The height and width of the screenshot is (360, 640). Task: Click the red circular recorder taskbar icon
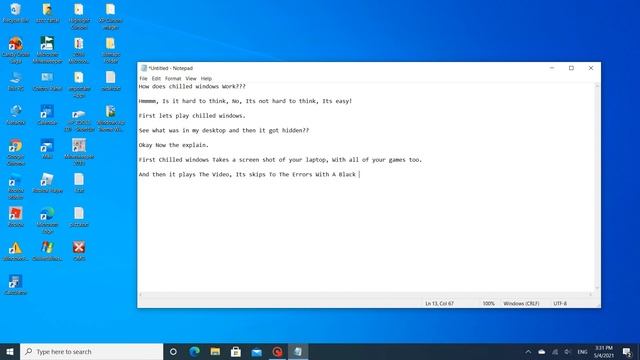click(277, 351)
